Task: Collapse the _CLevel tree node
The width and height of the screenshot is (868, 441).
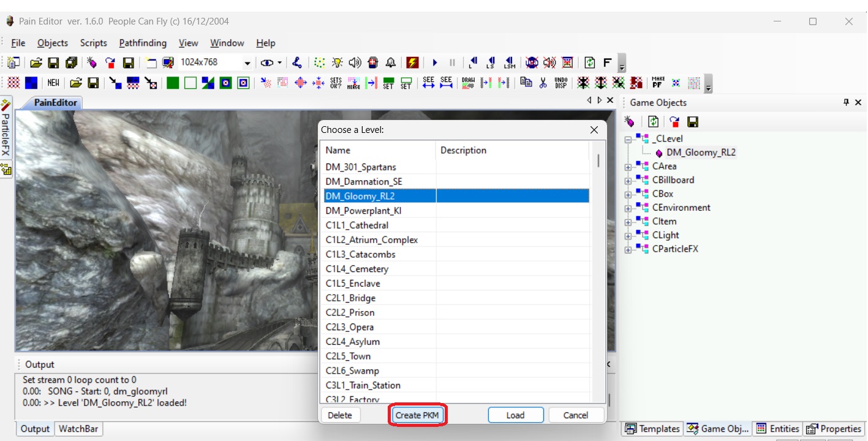Action: [627, 139]
